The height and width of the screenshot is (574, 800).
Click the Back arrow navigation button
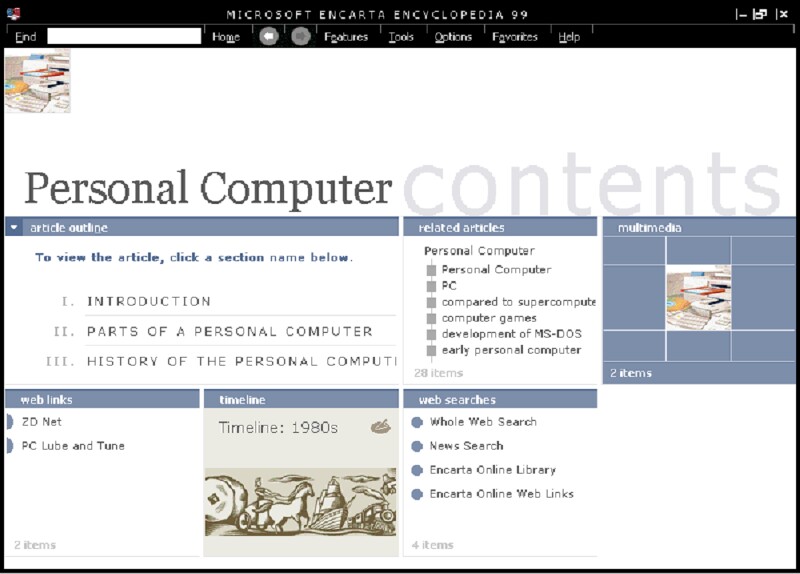click(x=269, y=37)
